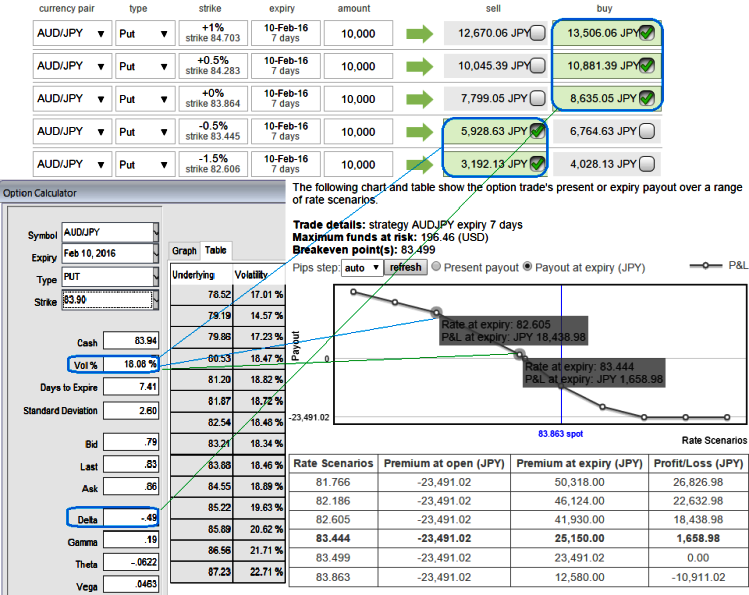Open the Strike 83.90 dropdown
Image resolution: width=749 pixels, height=595 pixels.
155,299
